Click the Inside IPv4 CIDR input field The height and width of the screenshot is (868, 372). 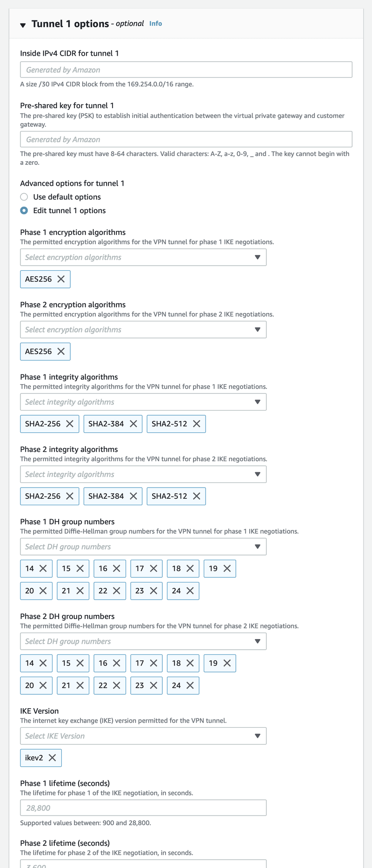(186, 70)
